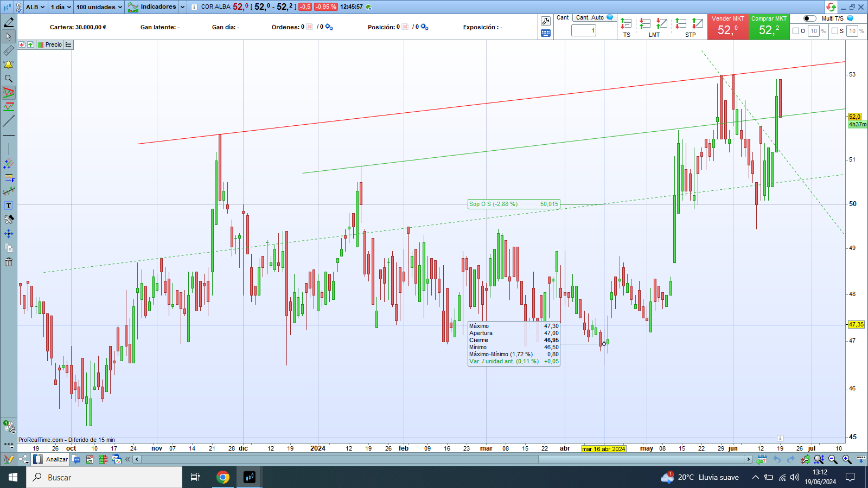Expand the Indicadores dropdown arrow
Image resolution: width=868 pixels, height=488 pixels.
click(x=182, y=7)
